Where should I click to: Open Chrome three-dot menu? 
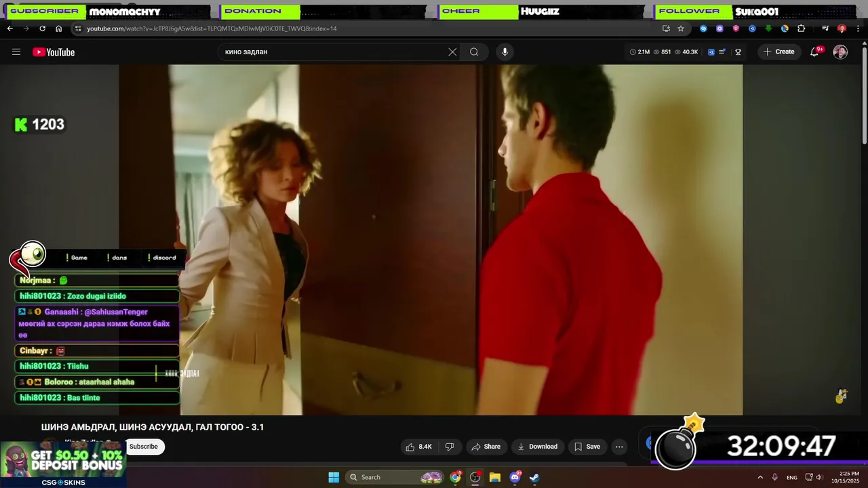[x=858, y=28]
